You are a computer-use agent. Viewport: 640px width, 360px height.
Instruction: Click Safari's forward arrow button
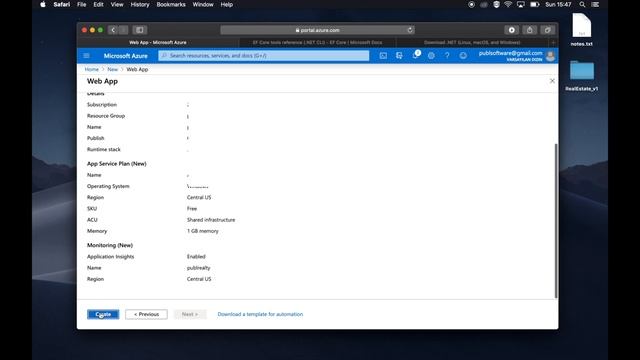[123, 30]
